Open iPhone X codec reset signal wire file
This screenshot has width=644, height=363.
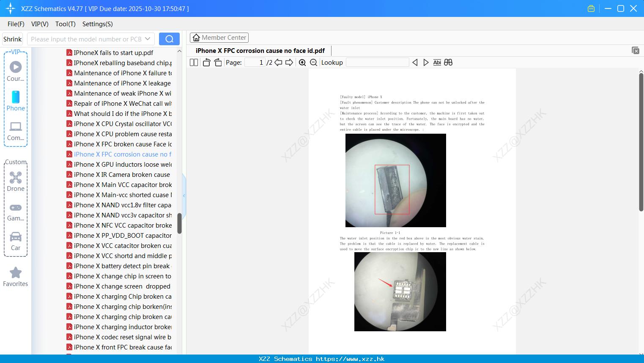coord(123,337)
